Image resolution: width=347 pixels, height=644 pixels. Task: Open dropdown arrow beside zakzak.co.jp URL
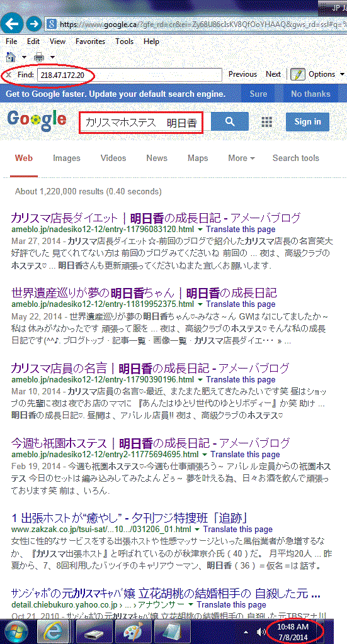(x=197, y=530)
